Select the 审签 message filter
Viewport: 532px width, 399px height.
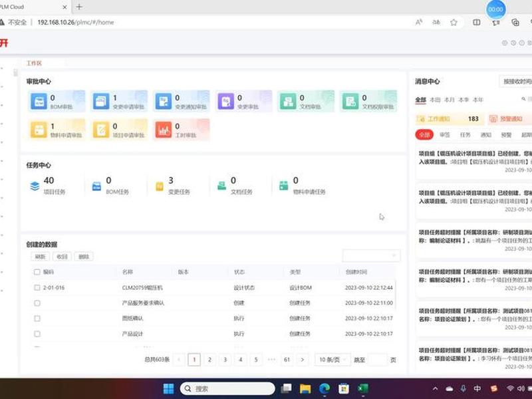tap(444, 135)
